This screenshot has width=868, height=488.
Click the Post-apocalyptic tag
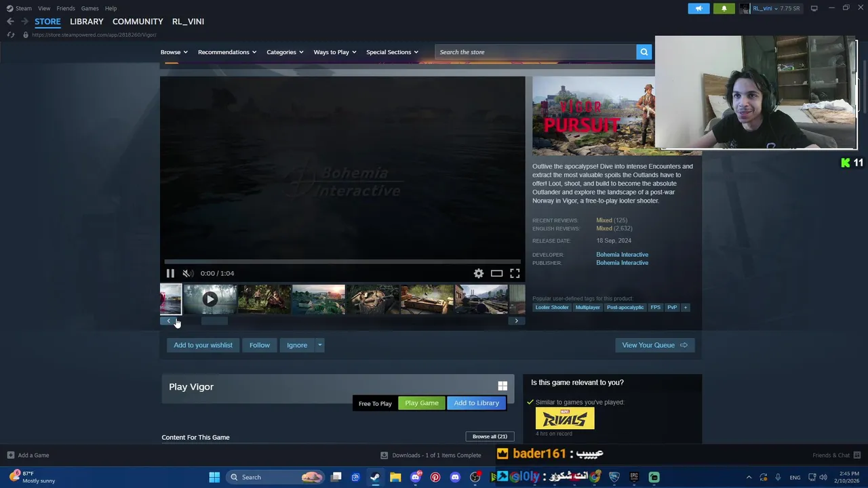[625, 307]
